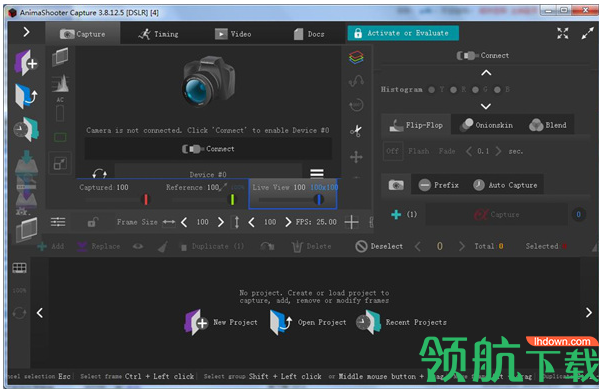Switch to the Capture tab
Image resolution: width=599 pixels, height=389 pixels.
point(83,34)
